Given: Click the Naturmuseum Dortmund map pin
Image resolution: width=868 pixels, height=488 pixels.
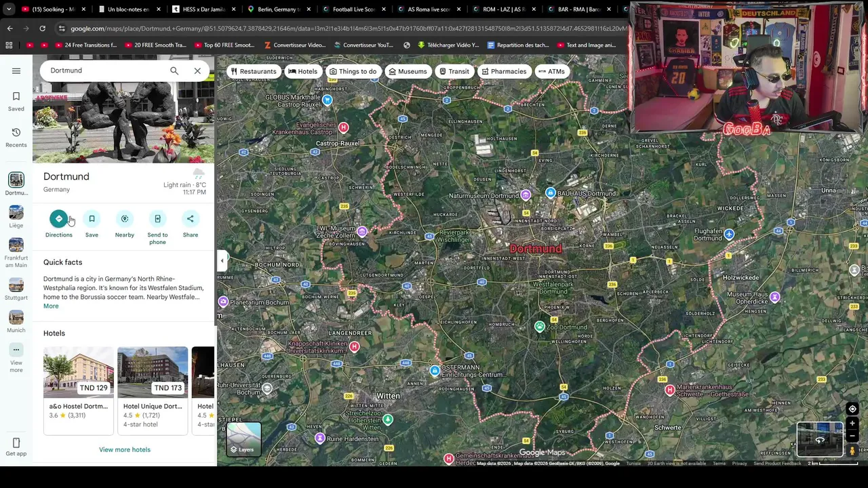Looking at the screenshot, I should [526, 196].
